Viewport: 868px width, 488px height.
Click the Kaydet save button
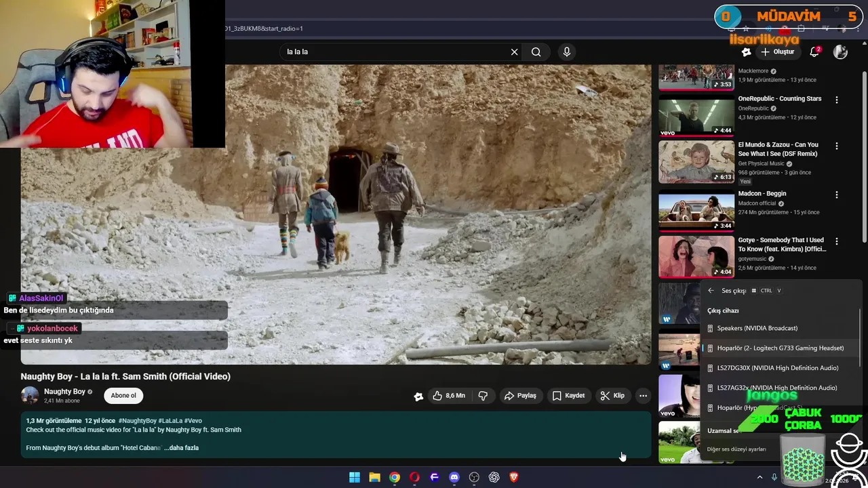pyautogui.click(x=568, y=396)
